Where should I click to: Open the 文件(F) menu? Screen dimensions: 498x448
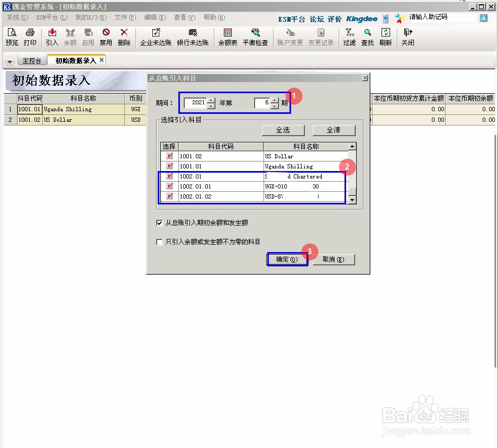point(125,17)
